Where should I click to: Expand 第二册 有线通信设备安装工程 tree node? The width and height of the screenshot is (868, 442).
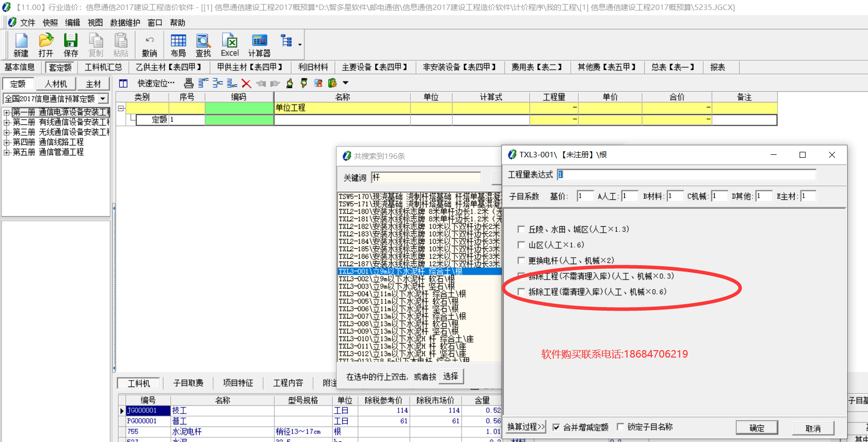click(6, 122)
